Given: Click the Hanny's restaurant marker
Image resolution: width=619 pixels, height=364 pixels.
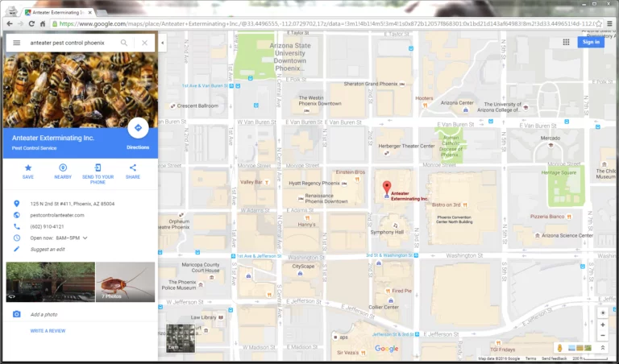Looking at the screenshot, I should [x=307, y=217].
